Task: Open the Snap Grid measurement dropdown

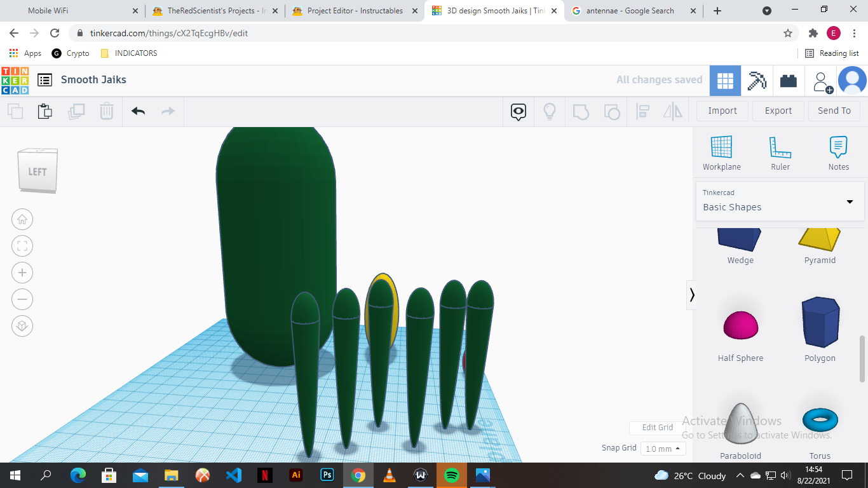Action: coord(663,448)
